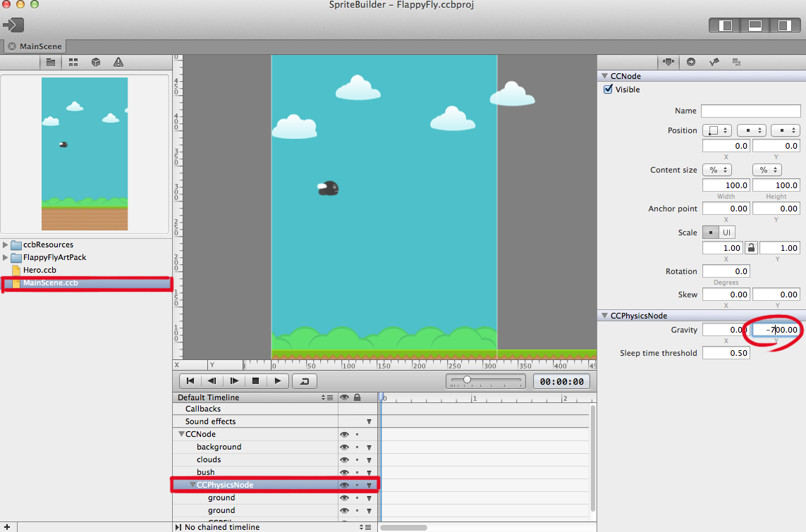Collapse the CCNode tree row
The width and height of the screenshot is (806, 532).
(x=181, y=434)
